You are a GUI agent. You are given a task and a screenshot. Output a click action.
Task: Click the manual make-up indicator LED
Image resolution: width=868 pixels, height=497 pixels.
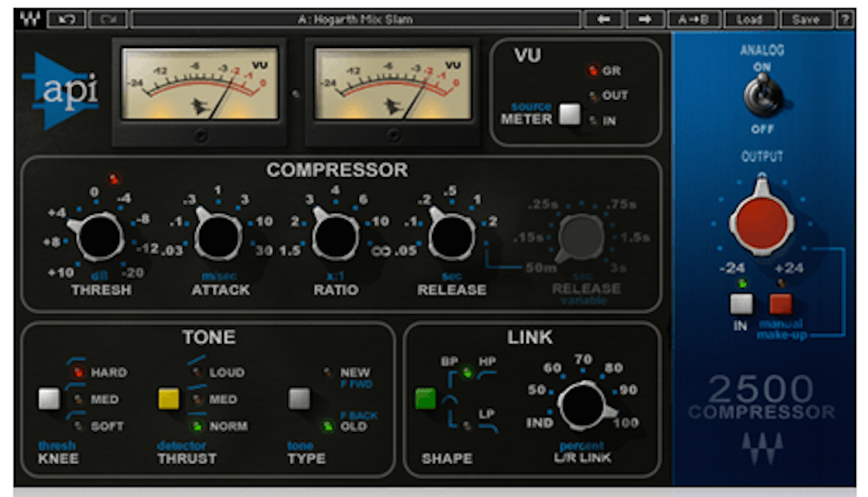[x=781, y=283]
